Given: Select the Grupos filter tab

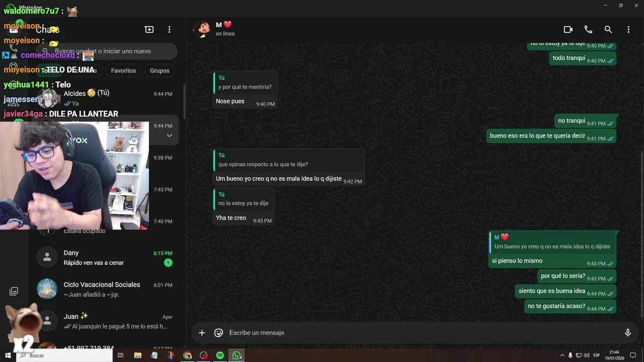Looking at the screenshot, I should point(159,70).
